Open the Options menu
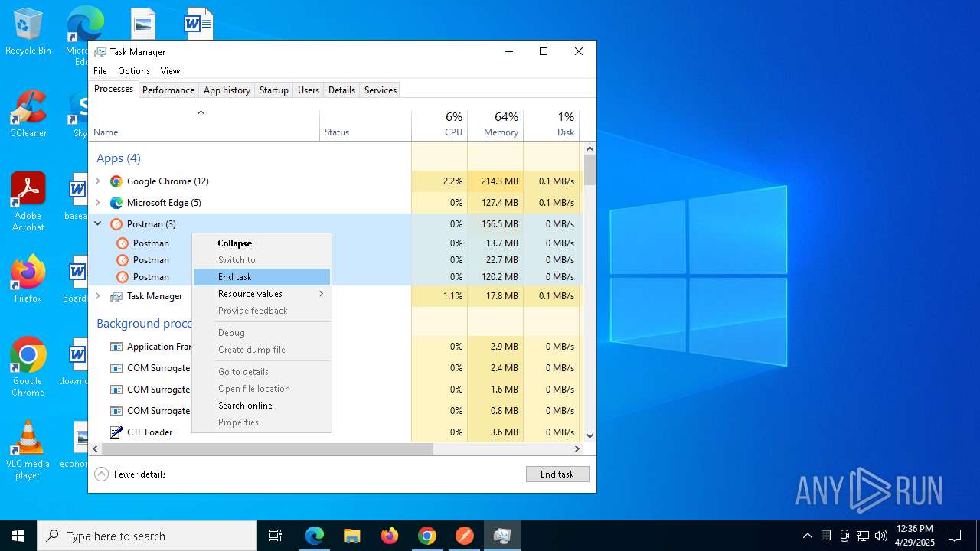The width and height of the screenshot is (980, 551). click(134, 71)
